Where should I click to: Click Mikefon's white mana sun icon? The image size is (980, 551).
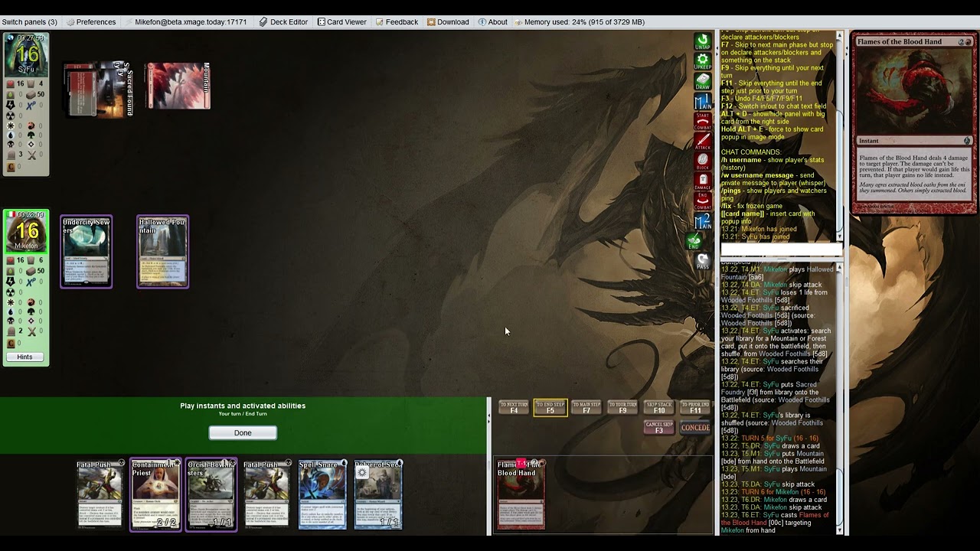pos(11,302)
